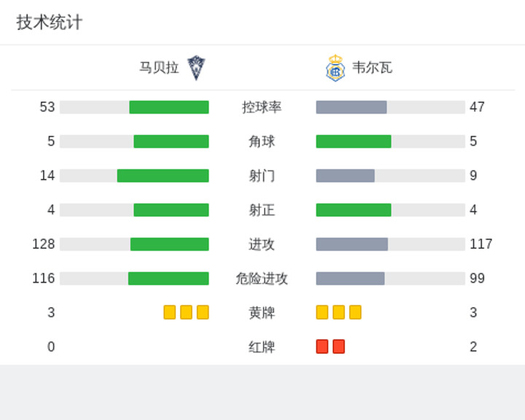
Task: Click 马贝拉's first yellow card icon
Action: tap(170, 312)
